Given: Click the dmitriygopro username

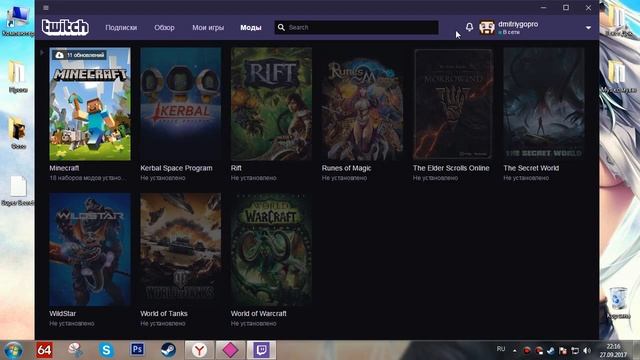Looking at the screenshot, I should tap(518, 24).
